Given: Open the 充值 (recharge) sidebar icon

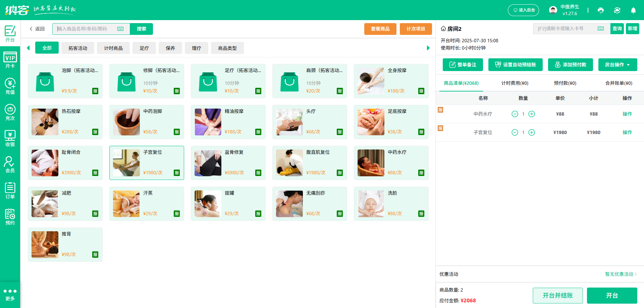Looking at the screenshot, I should coord(10,85).
